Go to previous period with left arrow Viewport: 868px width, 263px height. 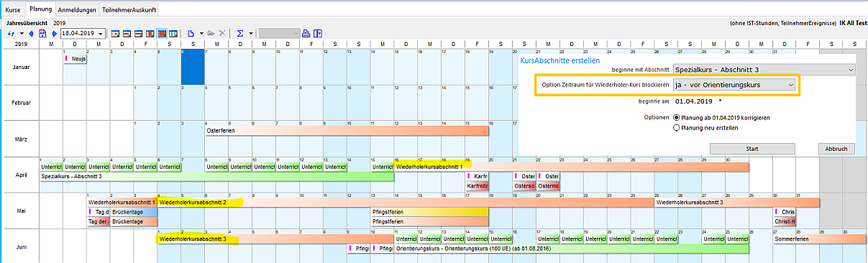coord(31,34)
